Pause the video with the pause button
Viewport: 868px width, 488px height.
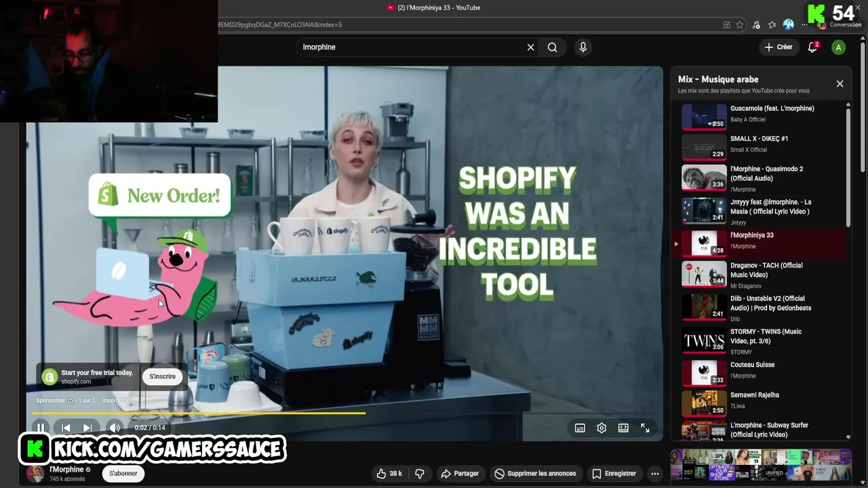coord(40,428)
